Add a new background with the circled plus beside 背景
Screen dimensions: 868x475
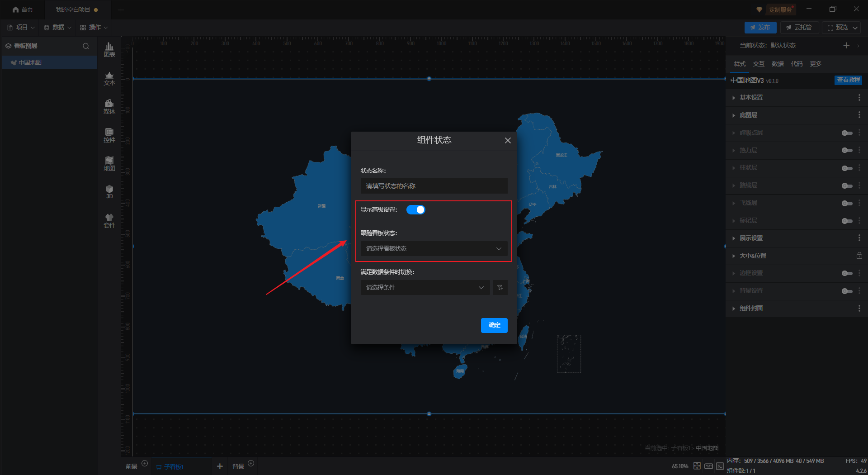251,463
